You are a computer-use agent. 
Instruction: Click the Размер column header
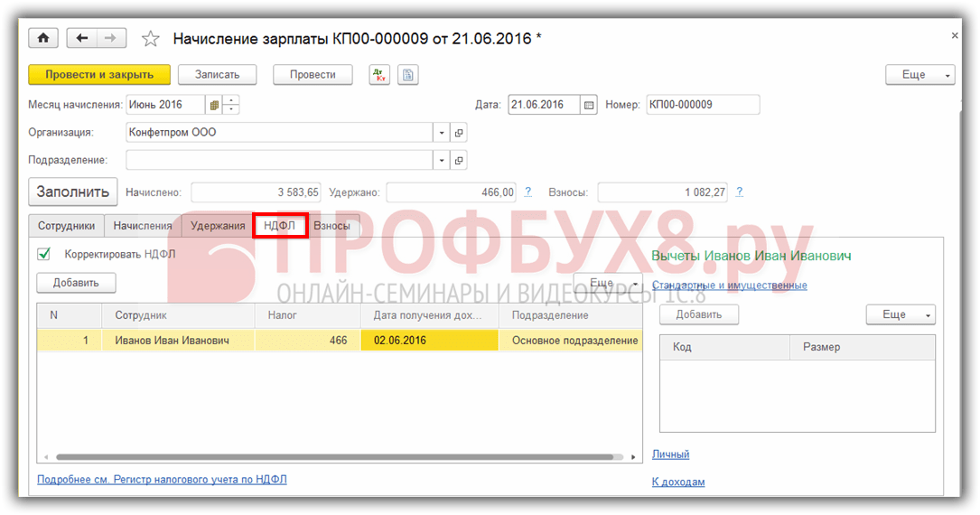tap(863, 347)
